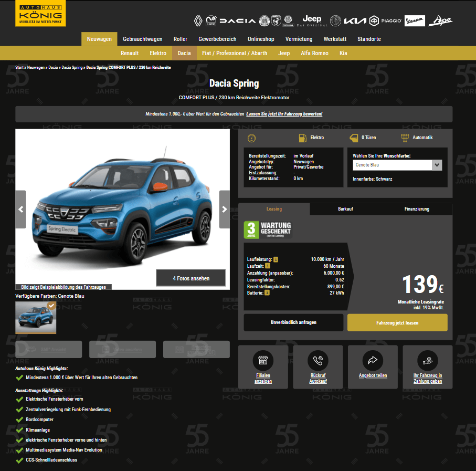Open the Renault diamond brand logo
Viewport: 476px width, 471px height.
198,20
